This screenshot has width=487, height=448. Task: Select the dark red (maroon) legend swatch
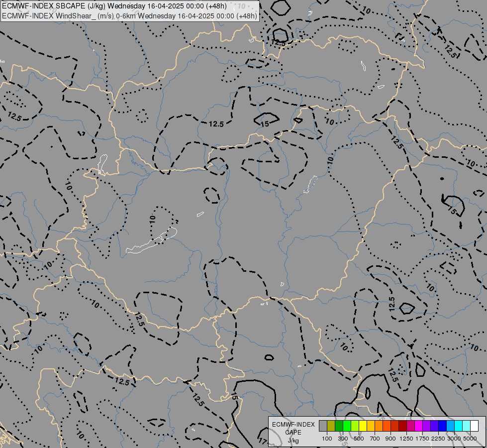click(x=403, y=426)
